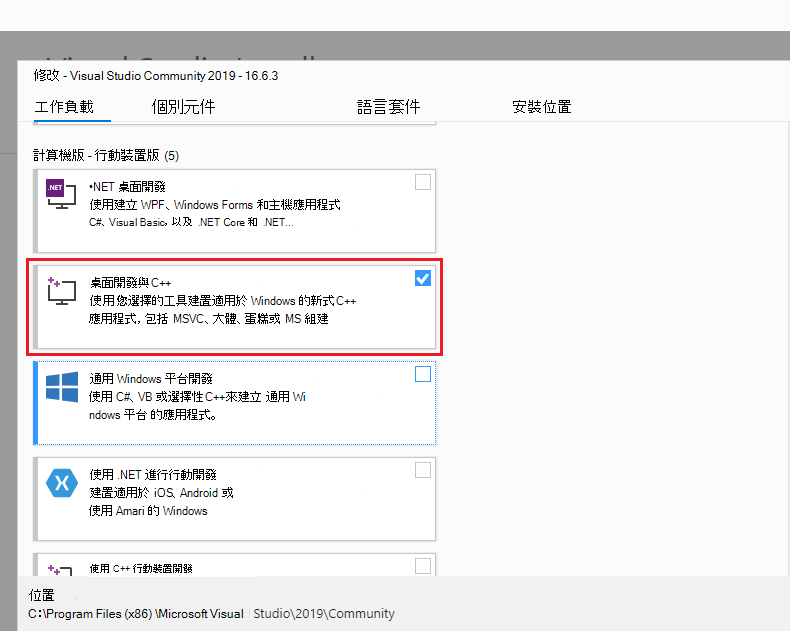Click the '通用 Windows 平台開發' title
The width and height of the screenshot is (790, 631).
tap(151, 378)
